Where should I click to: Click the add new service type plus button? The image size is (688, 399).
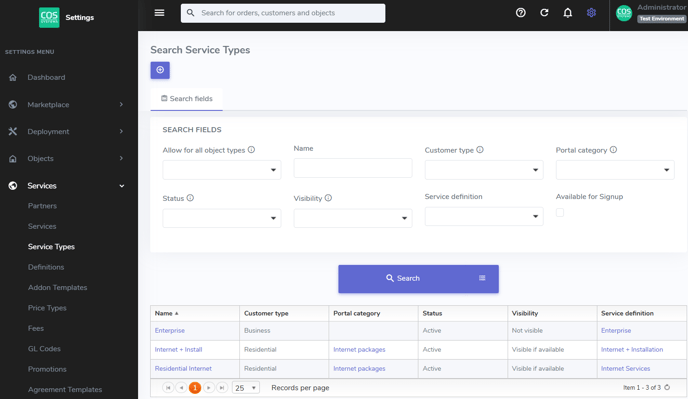pyautogui.click(x=160, y=70)
